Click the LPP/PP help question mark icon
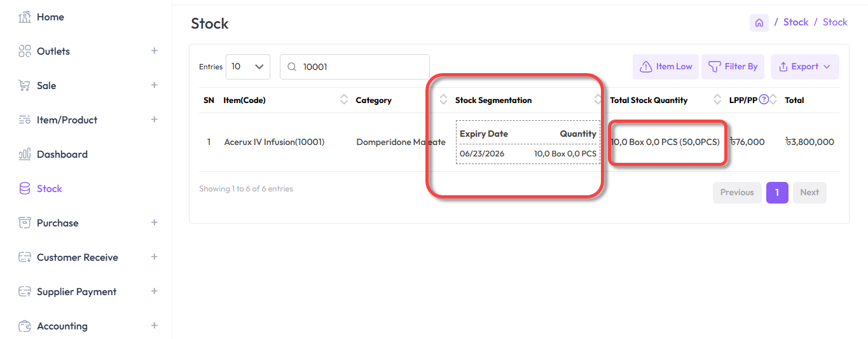Screen dimensions: 868x339 point(764,99)
